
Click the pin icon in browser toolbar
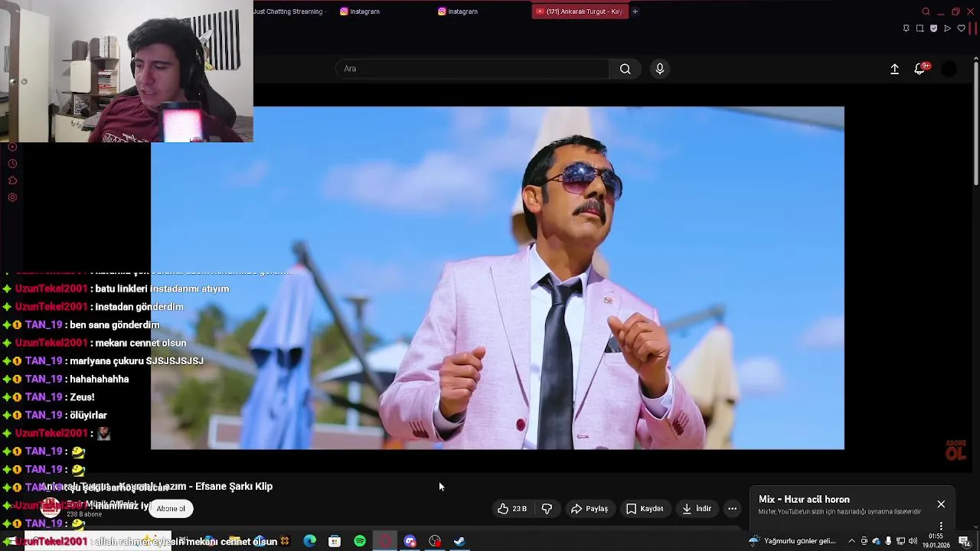click(906, 28)
